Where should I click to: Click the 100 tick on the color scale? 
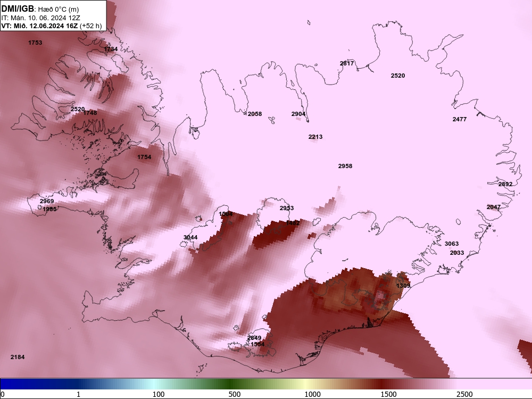159,394
